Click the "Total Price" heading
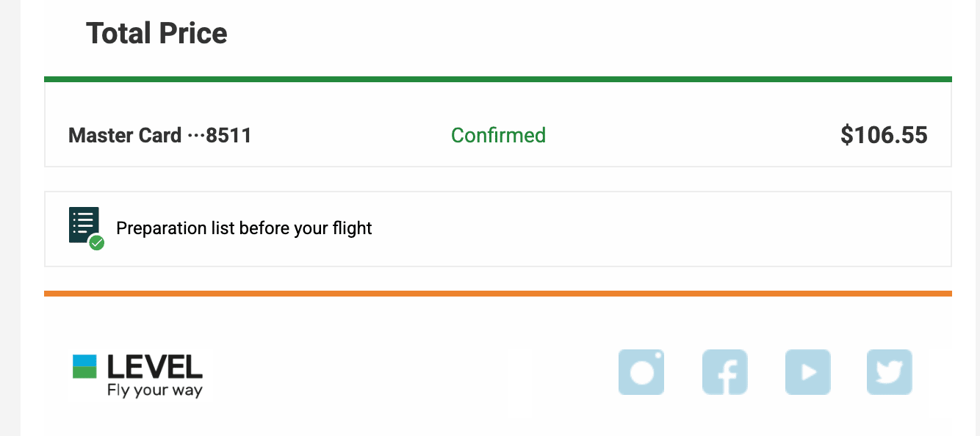The height and width of the screenshot is (436, 980). [x=156, y=33]
